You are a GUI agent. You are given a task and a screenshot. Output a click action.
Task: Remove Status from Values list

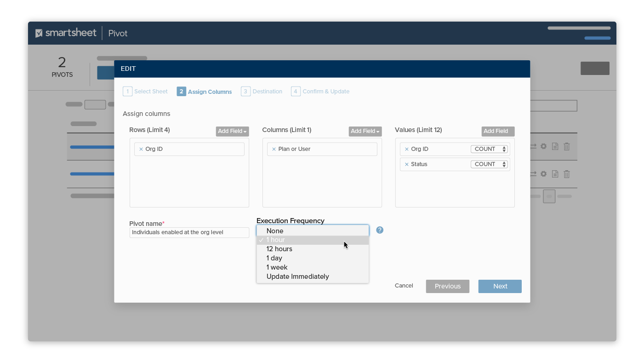(406, 164)
